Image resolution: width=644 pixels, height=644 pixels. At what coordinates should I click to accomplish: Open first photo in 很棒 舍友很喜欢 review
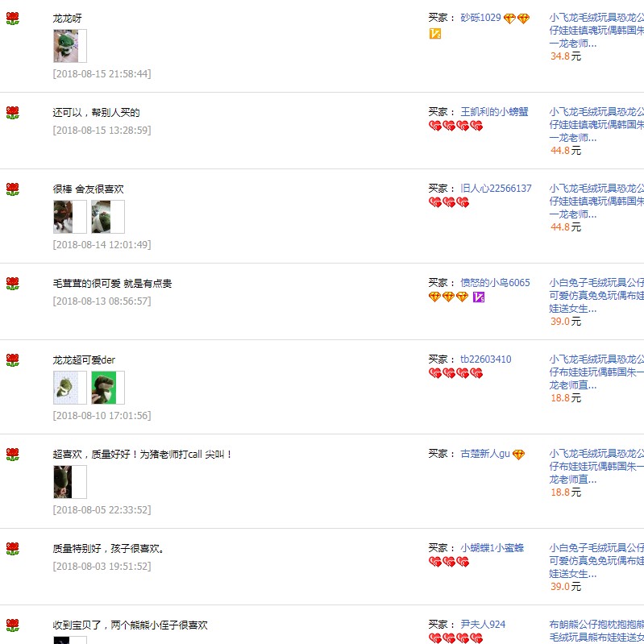pos(70,217)
